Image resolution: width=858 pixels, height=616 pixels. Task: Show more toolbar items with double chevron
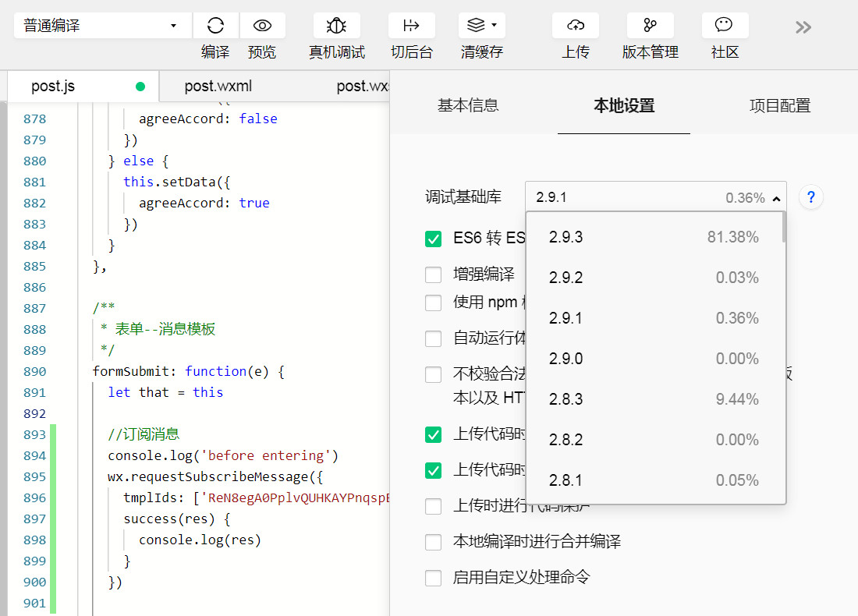(x=803, y=27)
